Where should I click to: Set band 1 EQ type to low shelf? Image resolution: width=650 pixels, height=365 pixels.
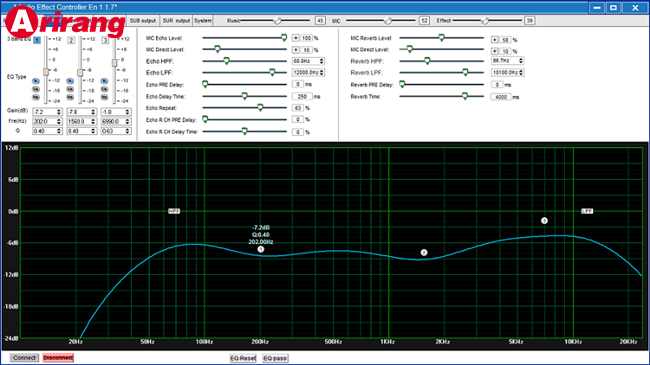point(36,89)
